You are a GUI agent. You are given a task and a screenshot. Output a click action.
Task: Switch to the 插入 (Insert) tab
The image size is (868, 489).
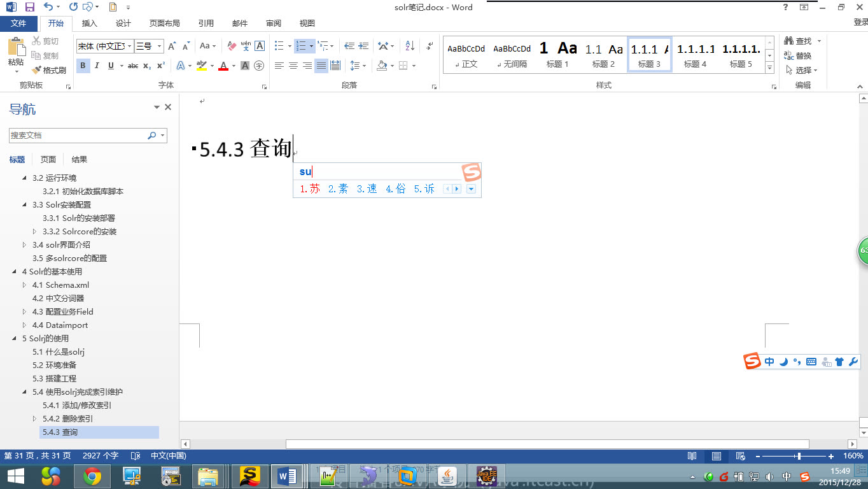(x=90, y=24)
